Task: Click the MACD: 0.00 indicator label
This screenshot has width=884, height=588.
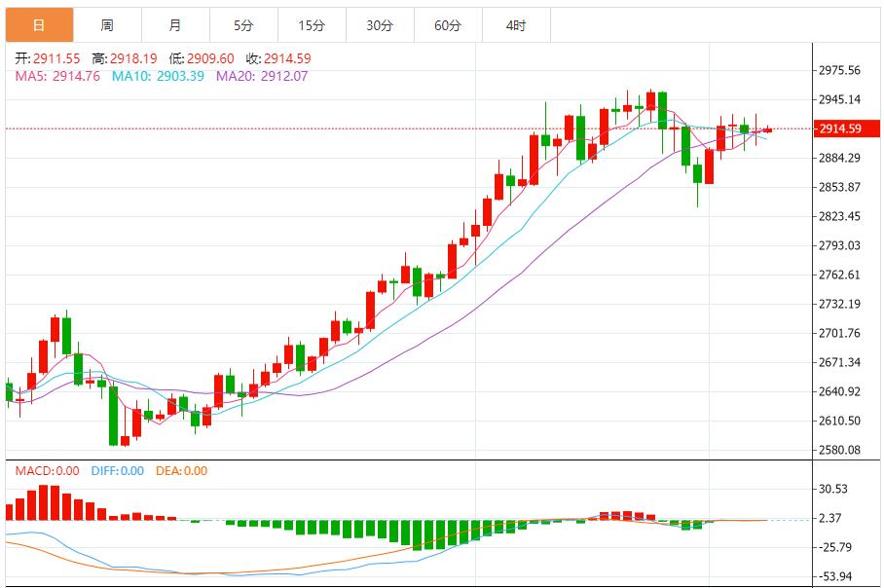Action: point(47,471)
